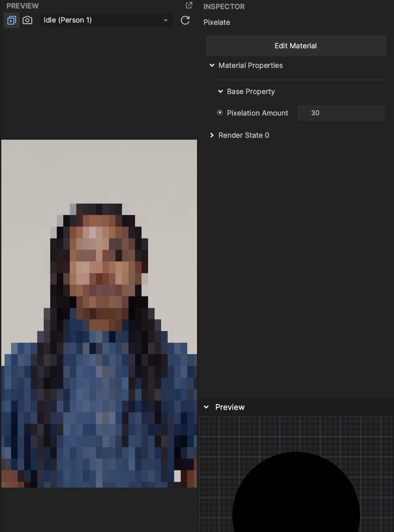Select the PREVIEW panel title
This screenshot has width=394, height=532.
tap(22, 6)
